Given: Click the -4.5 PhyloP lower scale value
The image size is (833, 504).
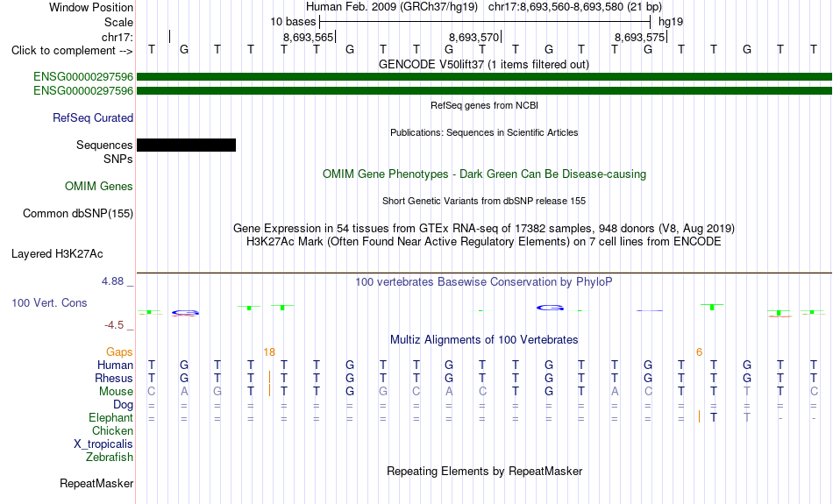Looking at the screenshot, I should 114,325.
